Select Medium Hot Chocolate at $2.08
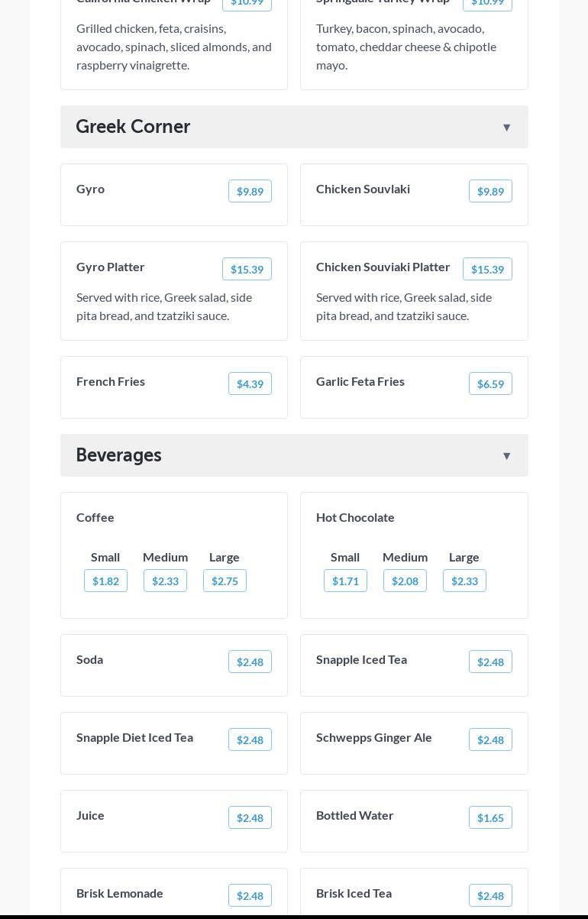588x919 pixels. point(405,581)
